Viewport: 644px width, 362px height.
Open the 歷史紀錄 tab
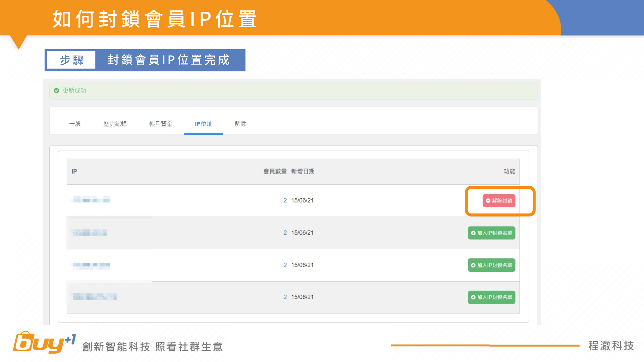[x=115, y=124]
